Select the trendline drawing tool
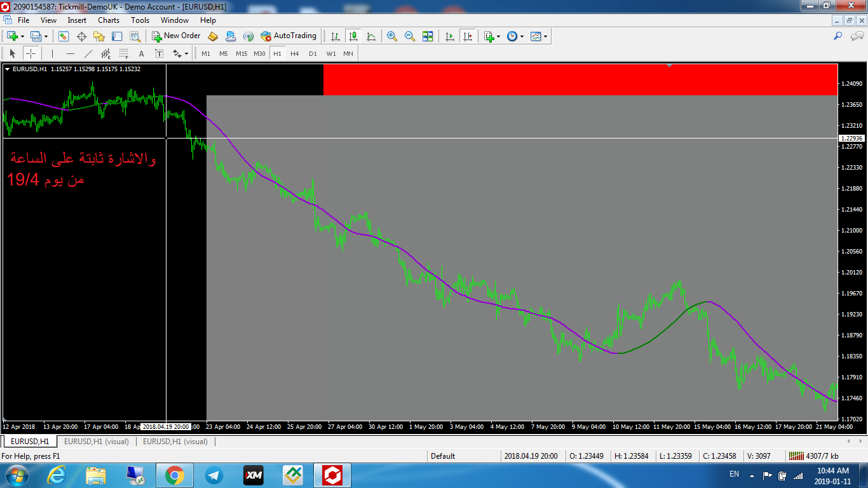 click(88, 54)
